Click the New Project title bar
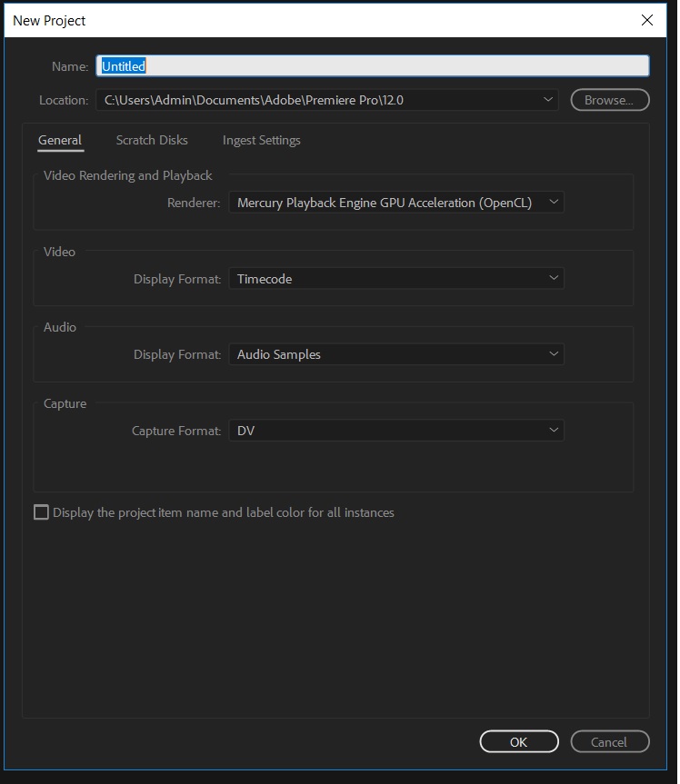The image size is (680, 784). click(273, 20)
